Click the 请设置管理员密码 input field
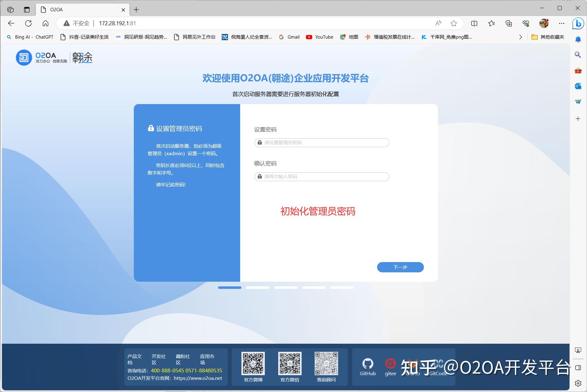The height and width of the screenshot is (392, 587). 321,142
